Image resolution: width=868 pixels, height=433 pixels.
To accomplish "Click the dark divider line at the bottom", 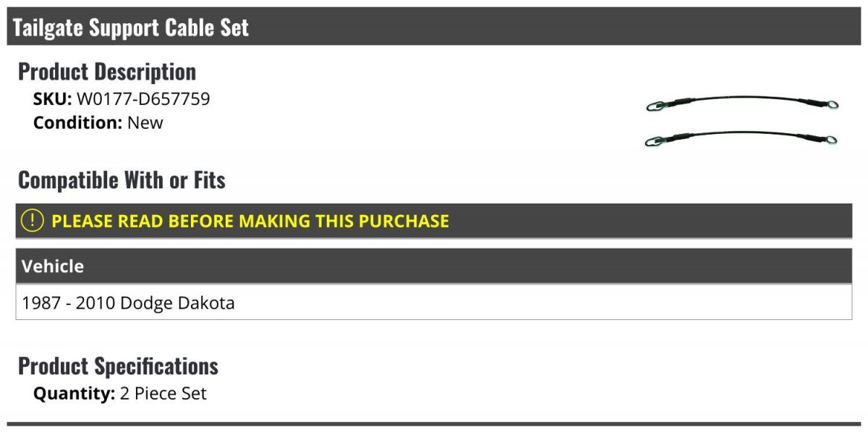I will 434,424.
